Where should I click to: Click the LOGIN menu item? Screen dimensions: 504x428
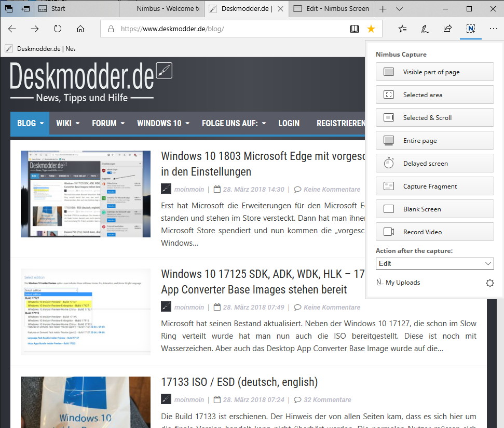point(289,123)
